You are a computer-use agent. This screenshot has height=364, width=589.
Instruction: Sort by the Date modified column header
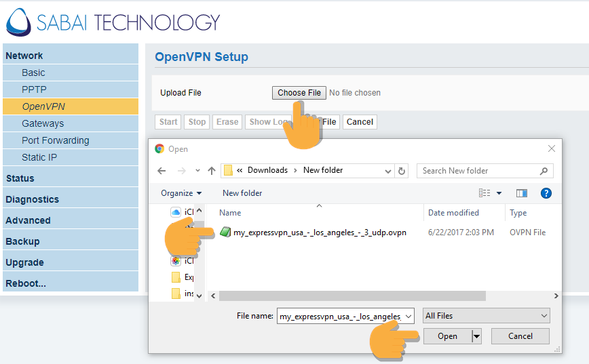453,213
